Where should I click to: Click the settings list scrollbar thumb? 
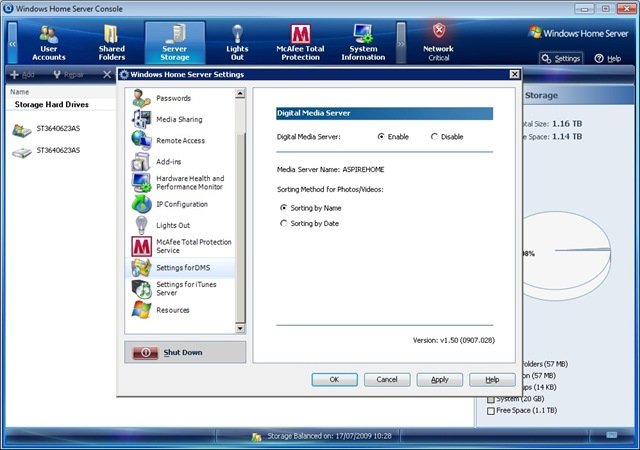[x=240, y=227]
